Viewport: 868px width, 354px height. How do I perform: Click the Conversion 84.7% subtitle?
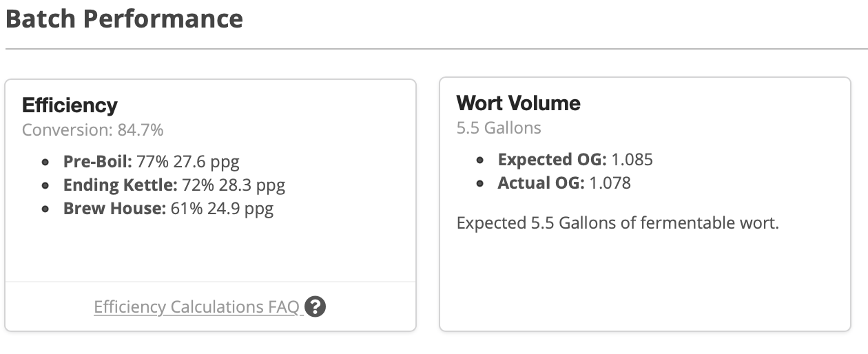92,130
